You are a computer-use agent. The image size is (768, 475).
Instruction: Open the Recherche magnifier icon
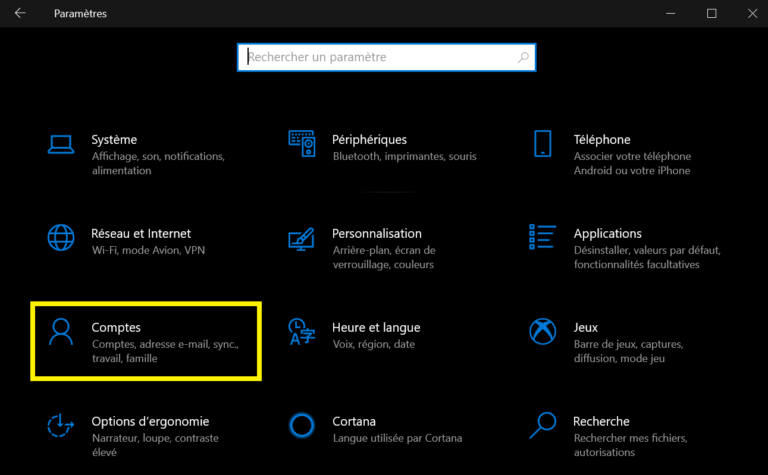click(x=543, y=425)
